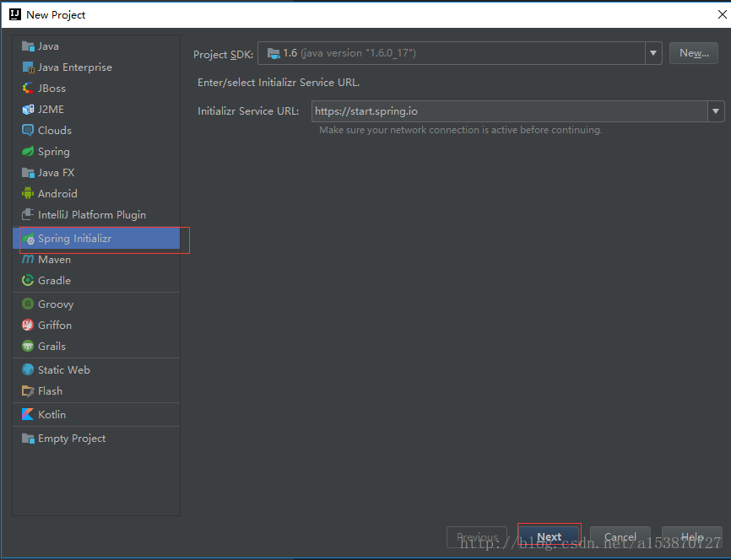Click the Gradle icon
Image resolution: width=731 pixels, height=560 pixels.
click(x=28, y=280)
